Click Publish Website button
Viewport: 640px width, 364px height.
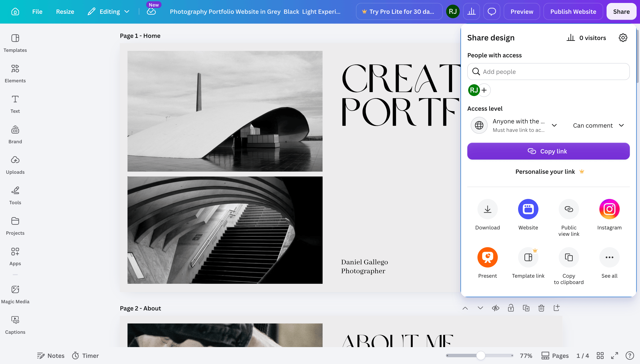(573, 11)
